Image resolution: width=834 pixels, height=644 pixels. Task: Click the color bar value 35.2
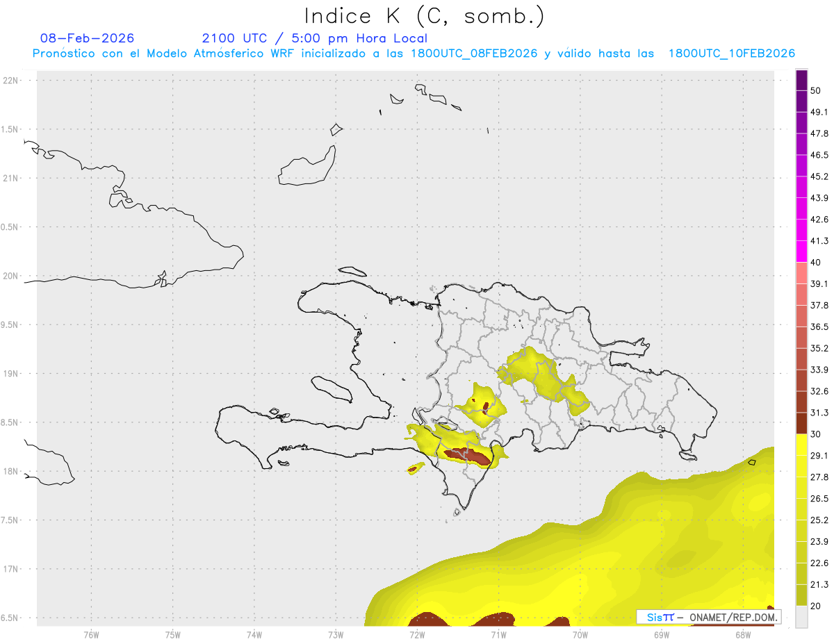[819, 348]
